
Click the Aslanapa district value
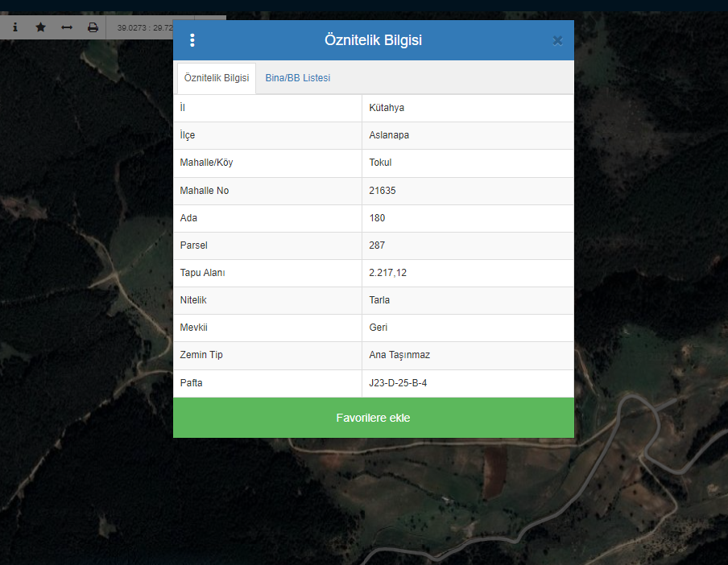pos(389,135)
